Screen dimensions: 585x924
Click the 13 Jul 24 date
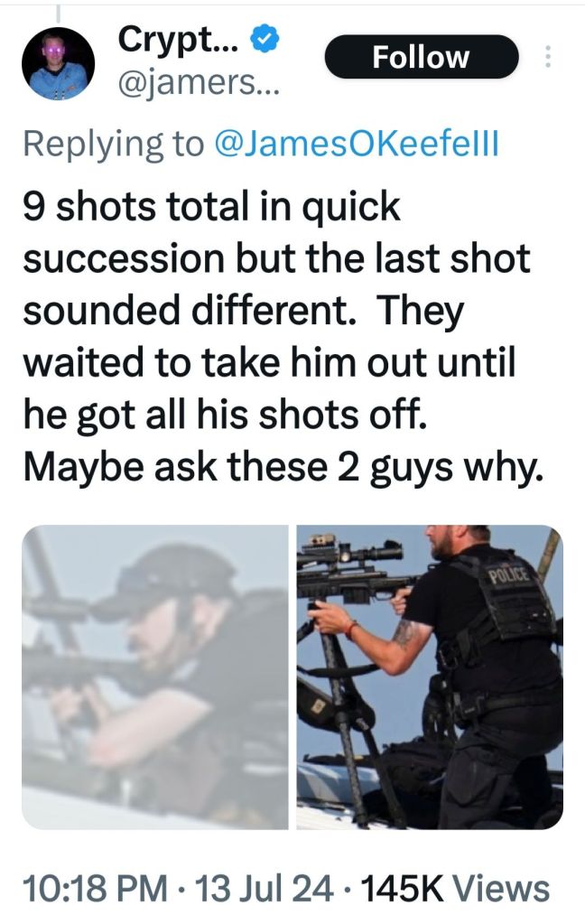(x=264, y=889)
